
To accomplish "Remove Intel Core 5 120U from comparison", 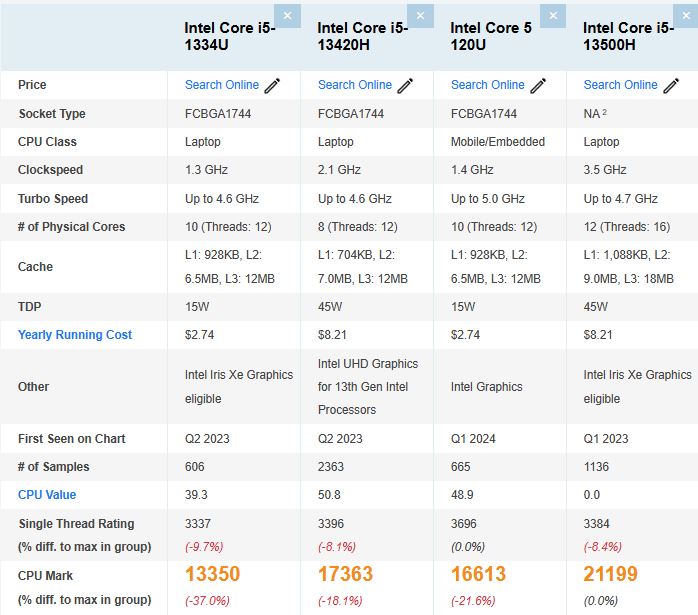I will 554,16.
